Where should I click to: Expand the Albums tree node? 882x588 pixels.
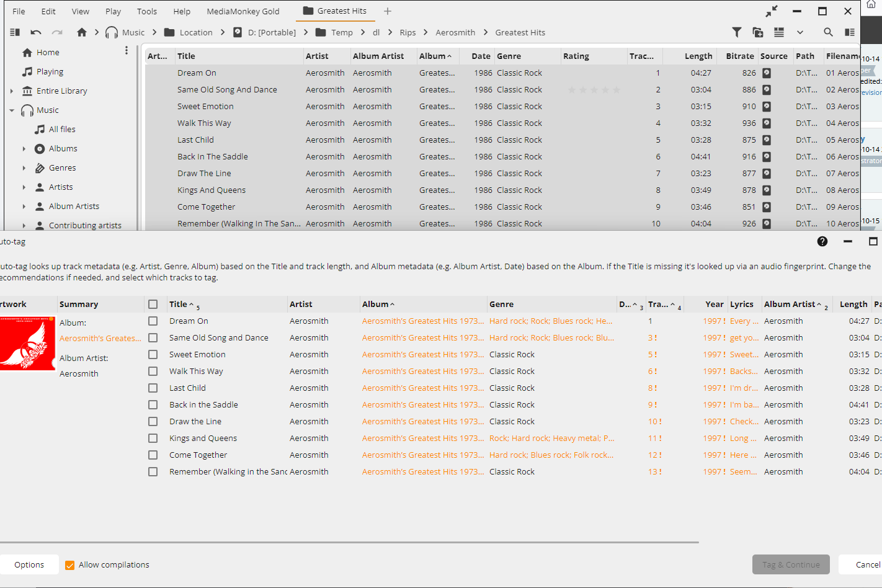point(24,149)
